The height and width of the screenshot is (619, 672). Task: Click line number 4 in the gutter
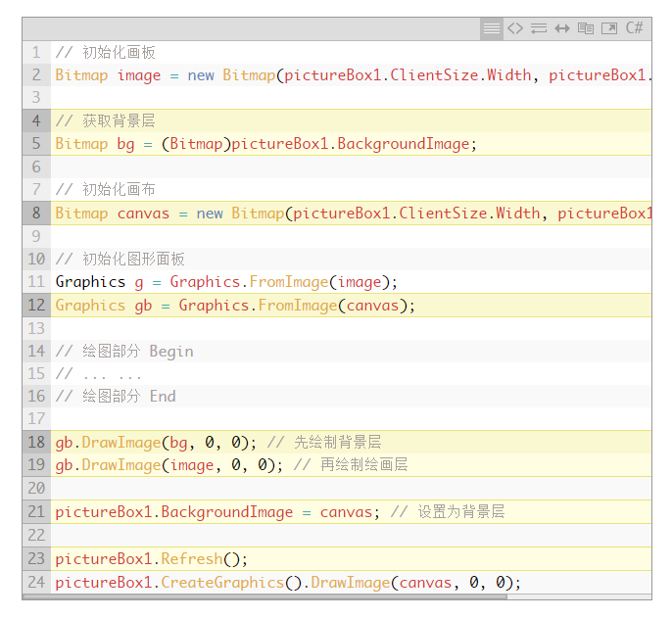click(x=36, y=120)
